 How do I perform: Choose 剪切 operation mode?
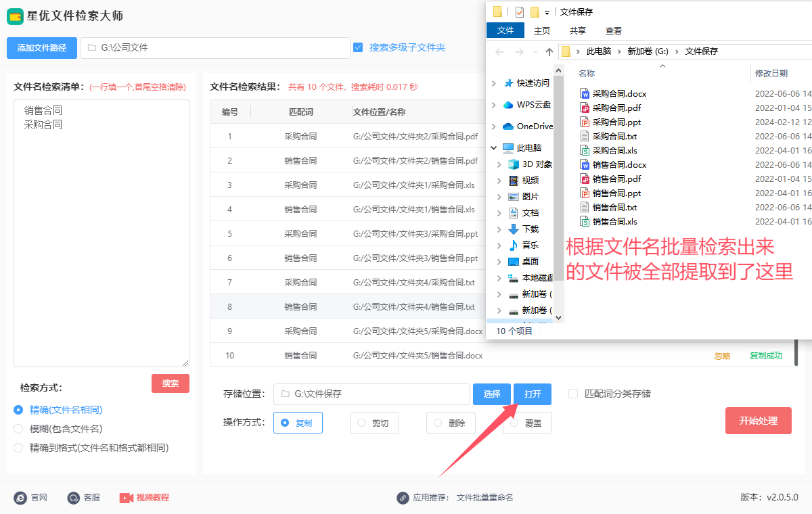[x=374, y=423]
